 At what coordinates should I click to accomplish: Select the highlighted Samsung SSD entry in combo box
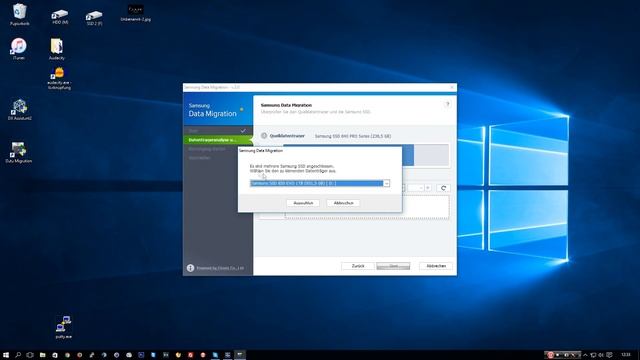click(317, 183)
